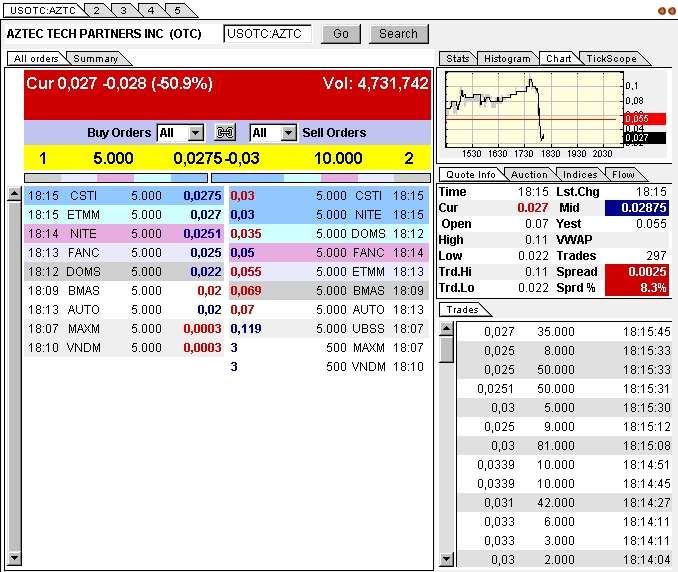
Task: Switch to workspace tab 2
Action: (97, 10)
